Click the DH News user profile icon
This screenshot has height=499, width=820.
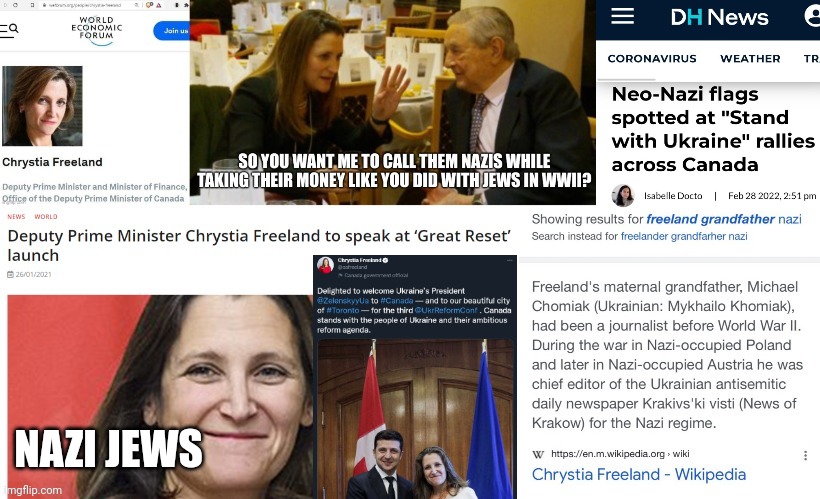point(812,16)
